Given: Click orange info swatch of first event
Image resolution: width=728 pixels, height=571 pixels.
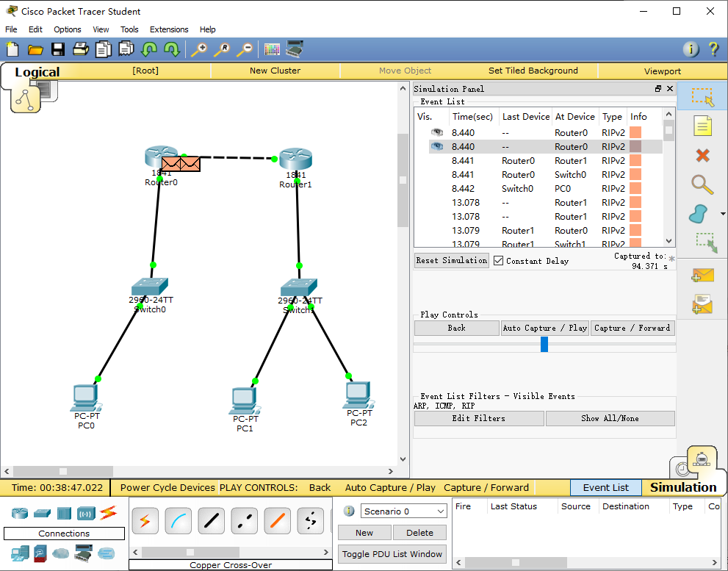Looking at the screenshot, I should click(635, 132).
